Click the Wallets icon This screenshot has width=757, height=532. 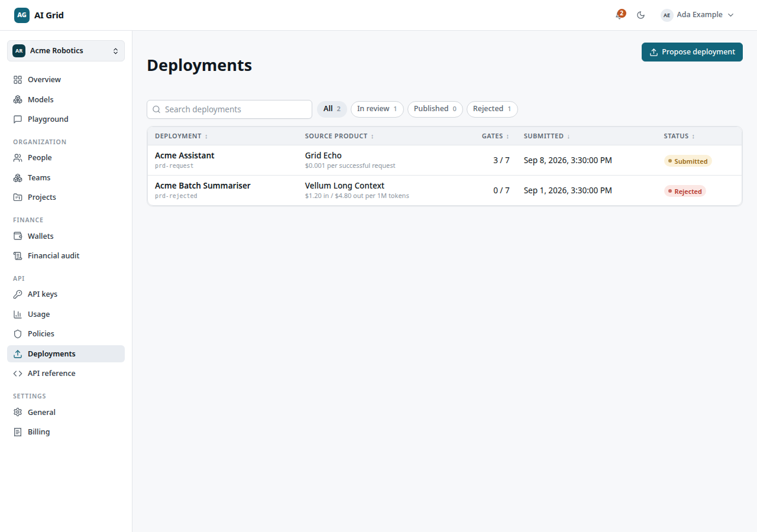point(18,236)
